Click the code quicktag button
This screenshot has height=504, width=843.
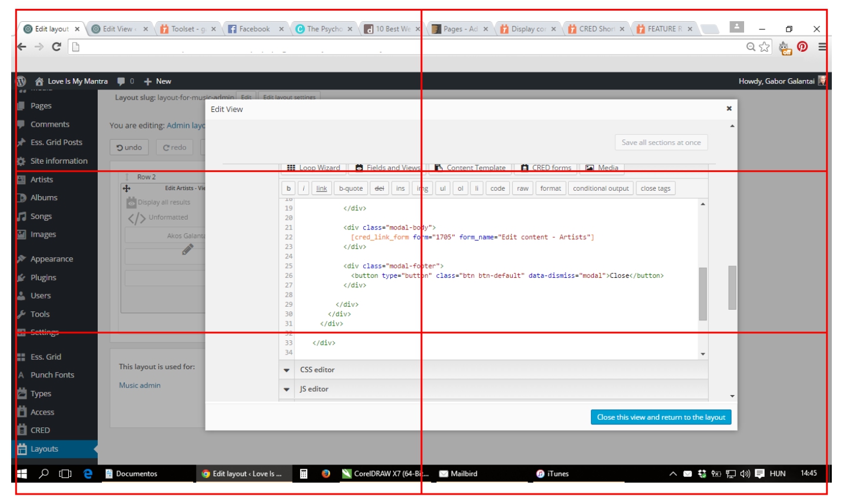pos(497,188)
